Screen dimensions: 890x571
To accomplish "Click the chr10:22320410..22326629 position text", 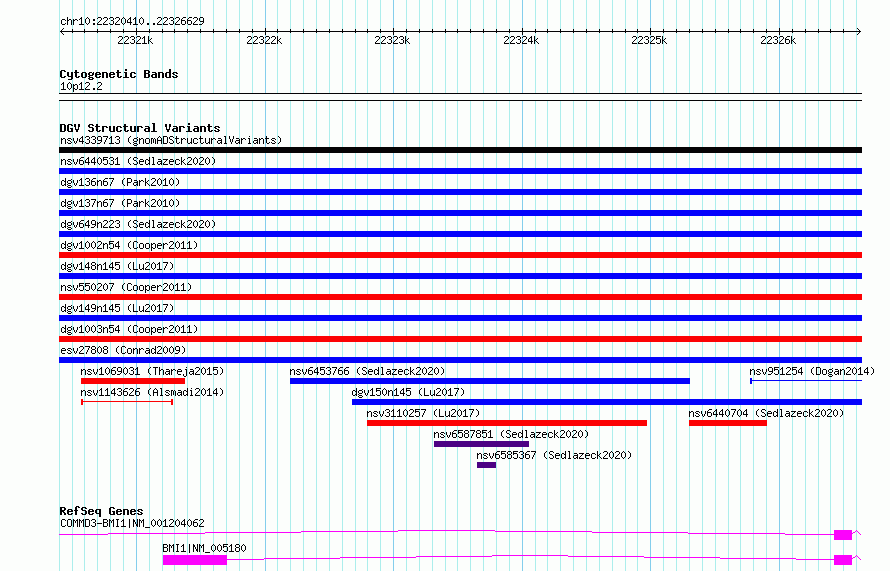I will (132, 22).
